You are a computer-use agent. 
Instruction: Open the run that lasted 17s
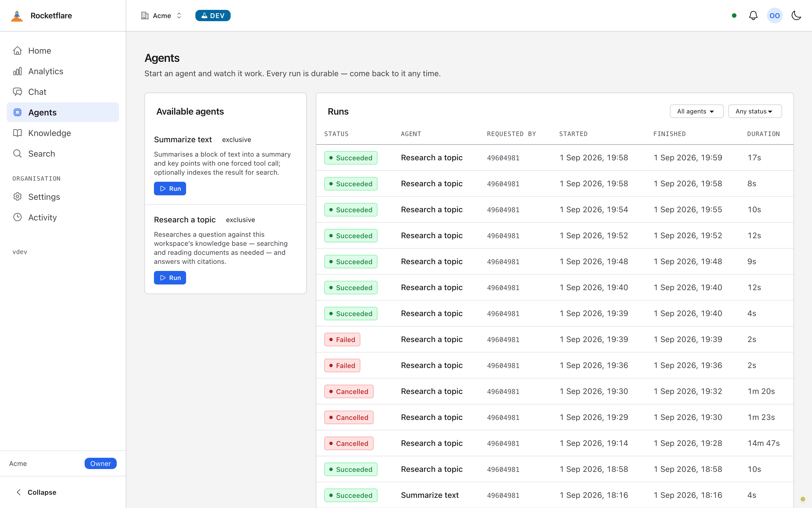click(x=554, y=157)
